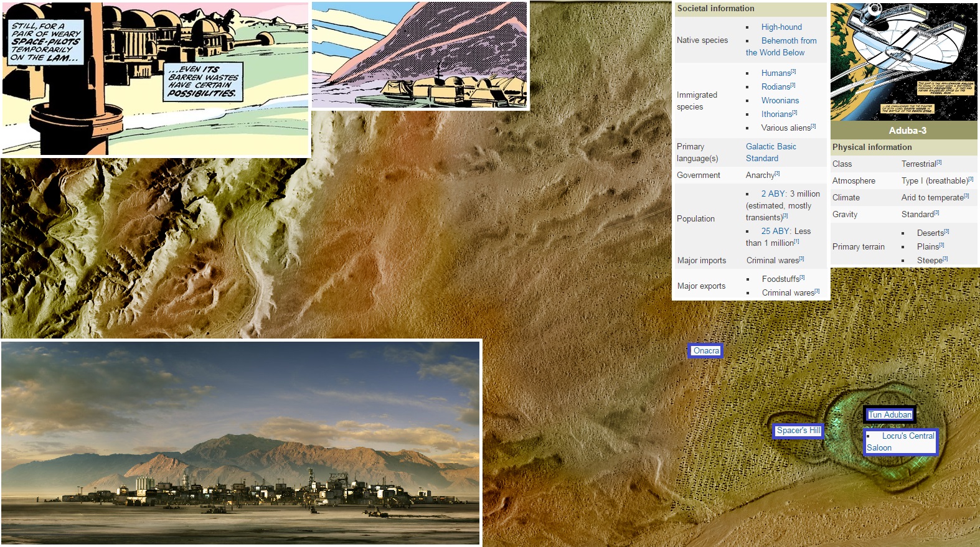Open the 'Still, for a pair of weary space-pilots' comic panel
Image resolution: width=980 pixels, height=547 pixels.
(156, 78)
